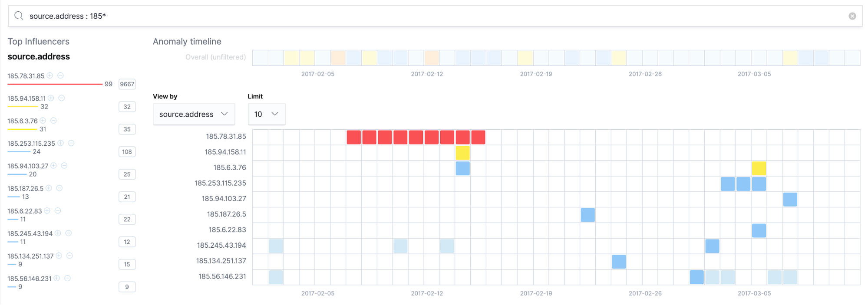Click 185.6.22.83 in the Top Influencers list

pos(25,211)
